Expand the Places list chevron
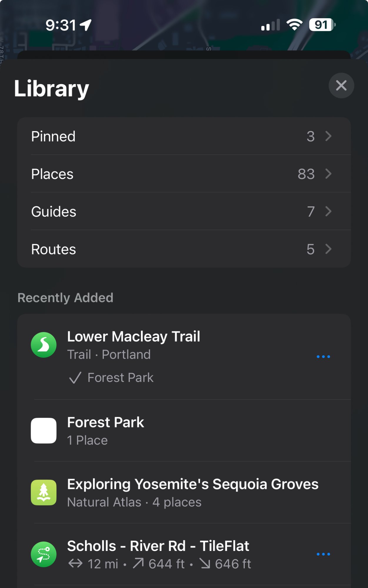368x588 pixels. pos(328,174)
